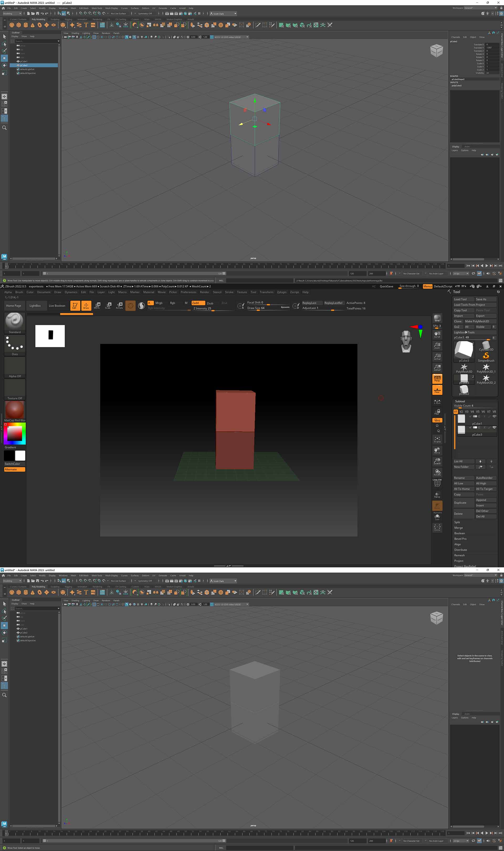Click the view cube in upper Maya viewport
Viewport: 504px width, 851px height.
tap(437, 51)
